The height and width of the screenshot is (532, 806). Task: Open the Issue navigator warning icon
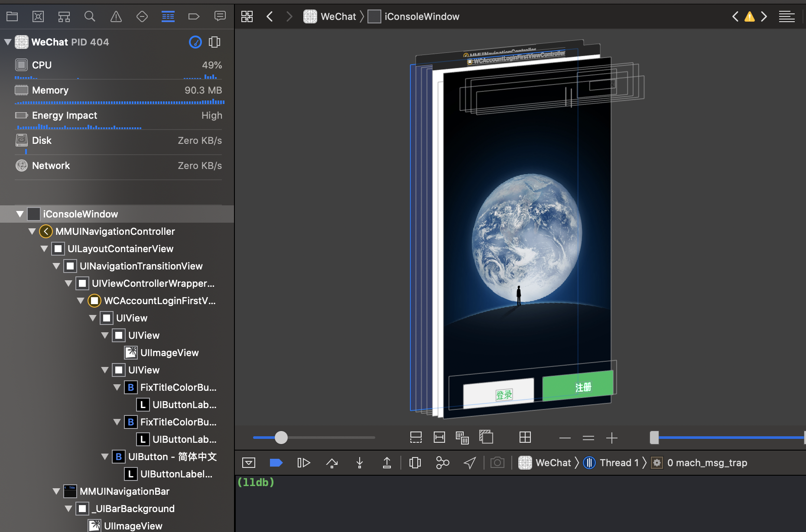pyautogui.click(x=116, y=17)
